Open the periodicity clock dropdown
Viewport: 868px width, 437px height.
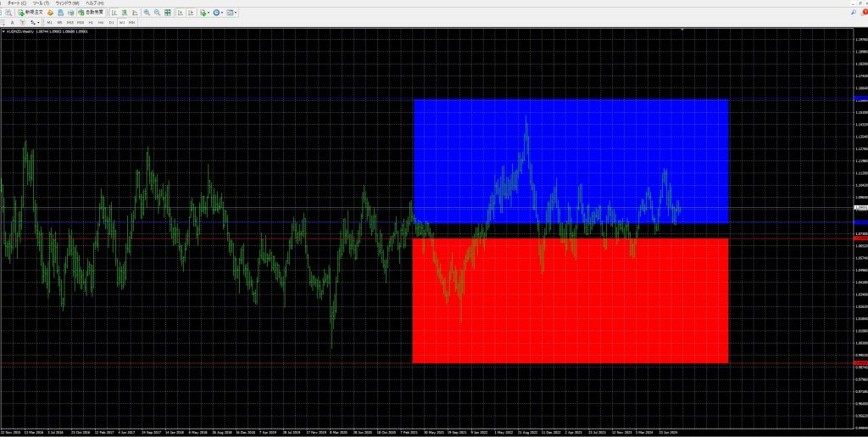point(218,13)
